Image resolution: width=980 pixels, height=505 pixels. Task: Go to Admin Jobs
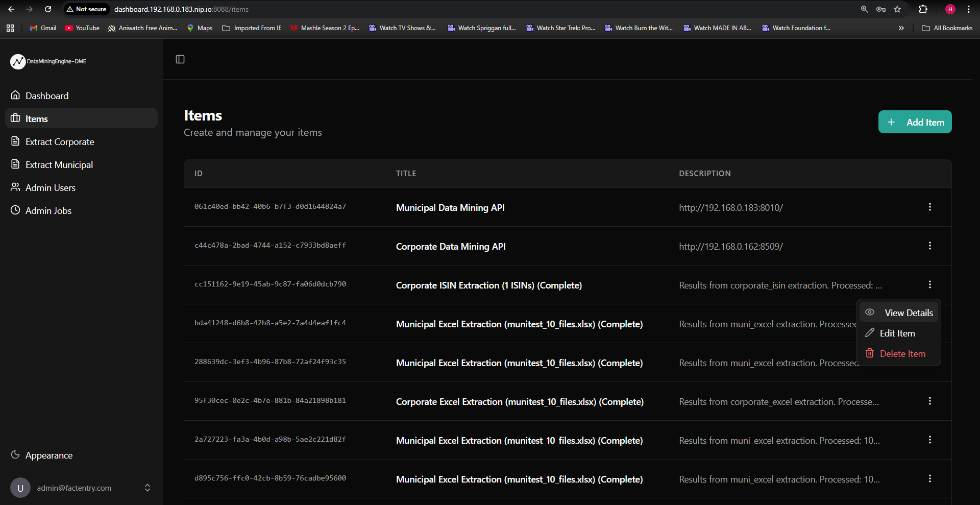[81, 210]
